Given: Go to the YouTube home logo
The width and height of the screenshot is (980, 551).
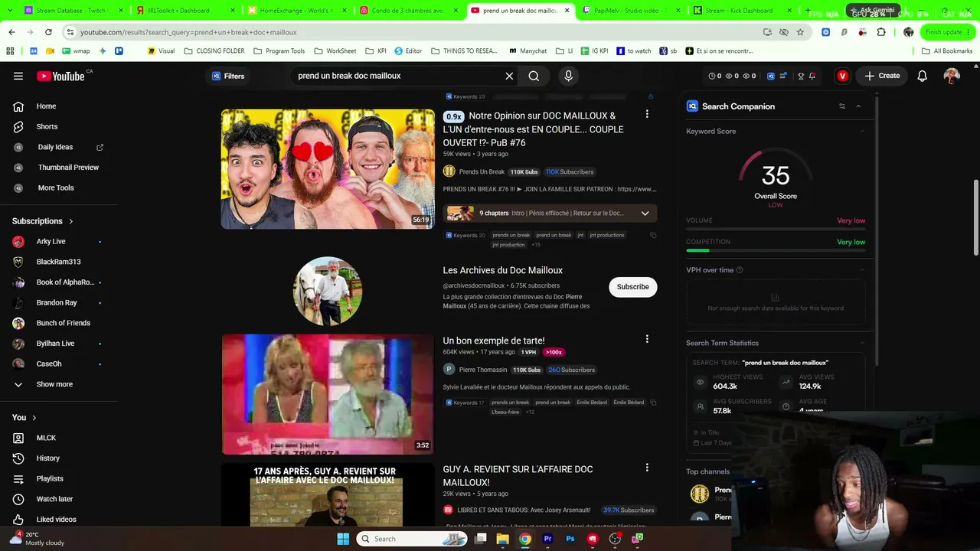Looking at the screenshot, I should [60, 76].
